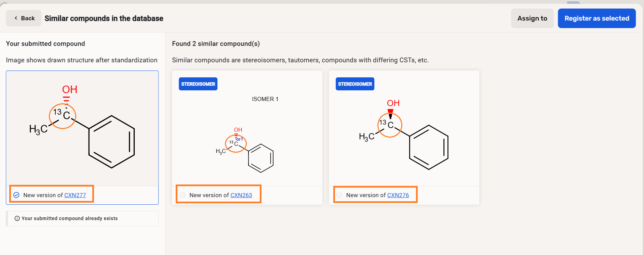Image resolution: width=644 pixels, height=255 pixels.
Task: Click the ISOMER 1 label text
Action: pyautogui.click(x=265, y=99)
